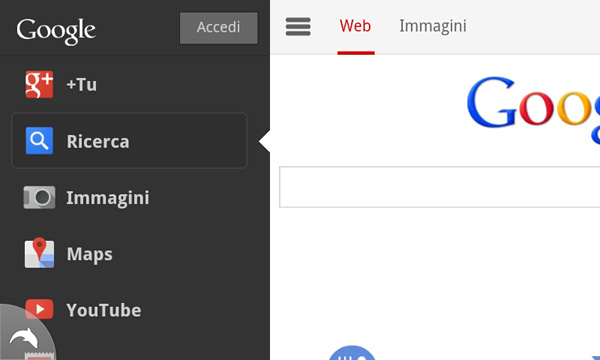600x360 pixels.
Task: Click the Accedi sign-in button
Action: click(218, 28)
